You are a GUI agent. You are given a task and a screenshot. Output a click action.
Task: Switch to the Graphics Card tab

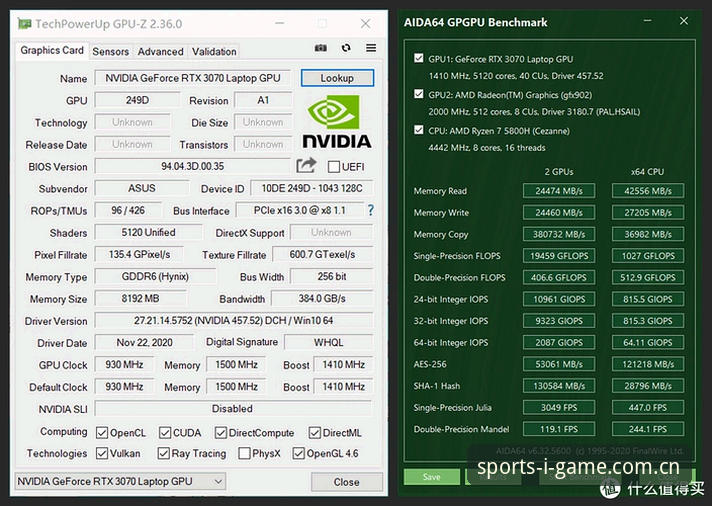52,50
